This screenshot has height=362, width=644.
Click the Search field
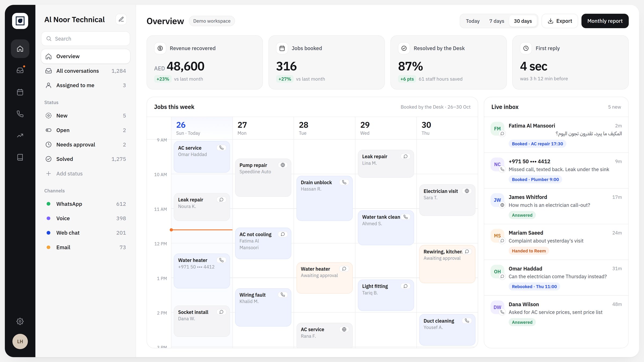86,39
